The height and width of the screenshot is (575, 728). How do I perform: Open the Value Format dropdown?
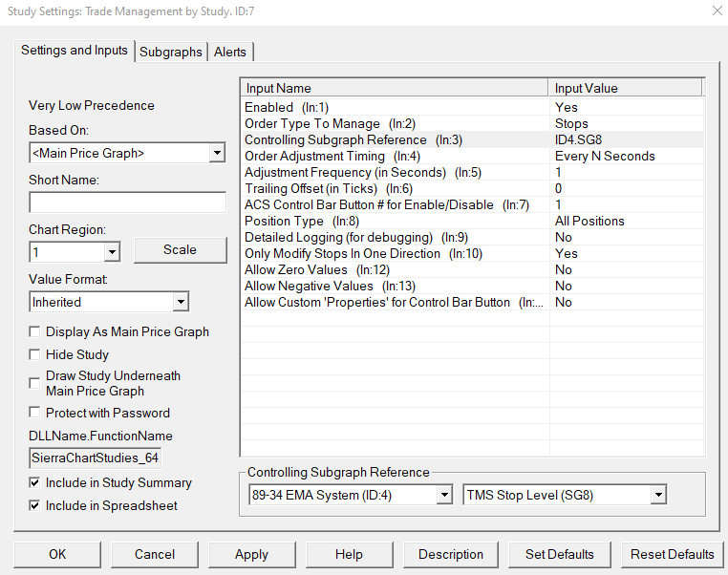(181, 302)
